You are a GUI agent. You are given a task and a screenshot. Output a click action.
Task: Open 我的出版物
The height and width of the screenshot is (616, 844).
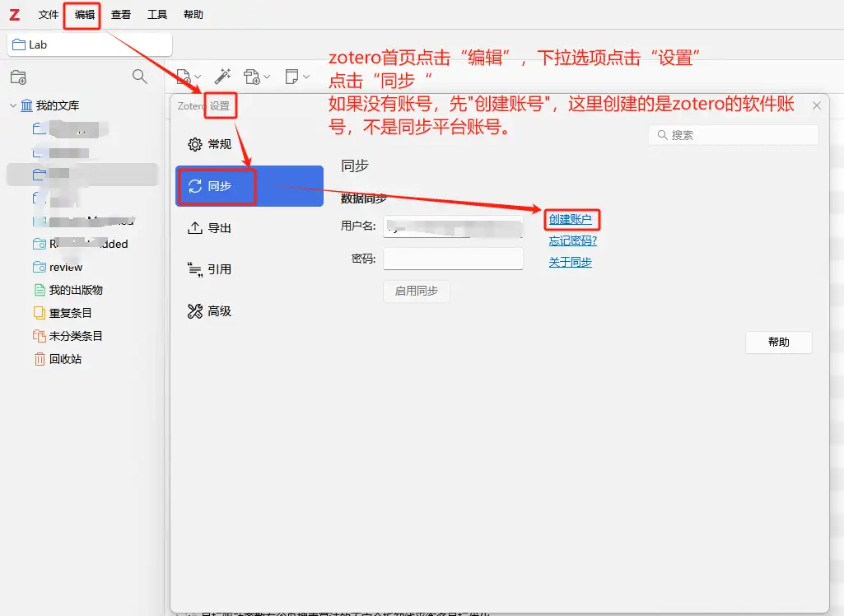(76, 290)
